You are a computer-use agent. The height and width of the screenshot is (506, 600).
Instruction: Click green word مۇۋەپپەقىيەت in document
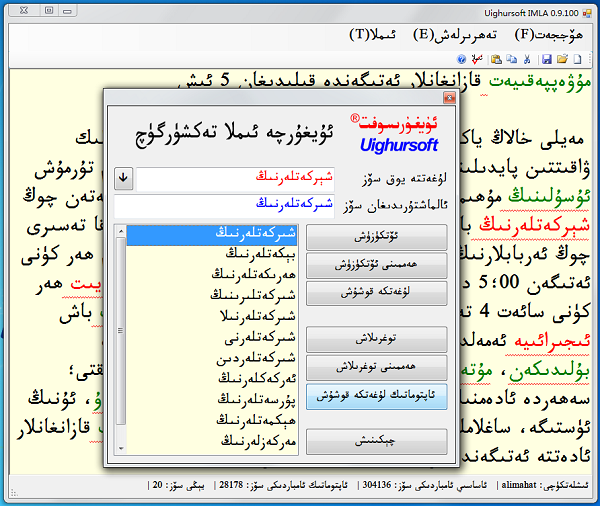[x=540, y=82]
